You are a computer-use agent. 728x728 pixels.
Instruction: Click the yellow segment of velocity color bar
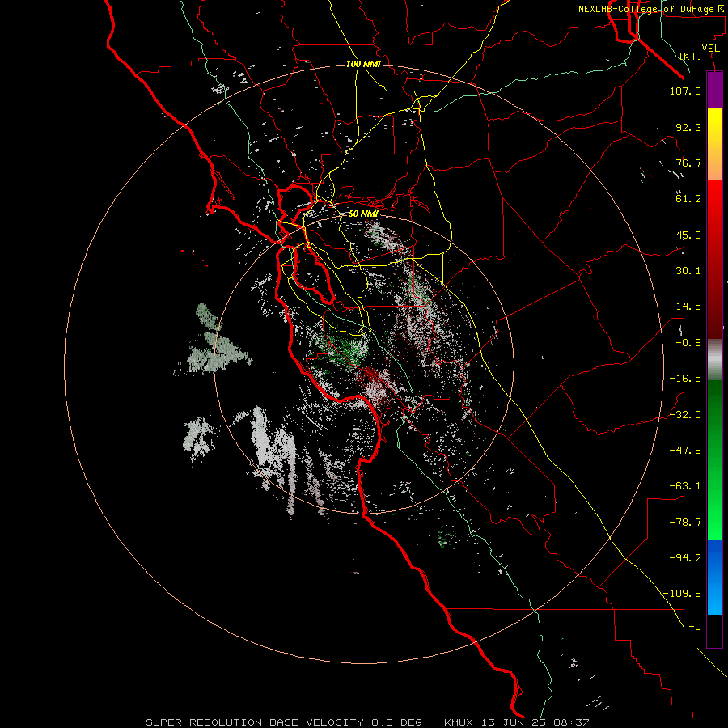[x=714, y=144]
